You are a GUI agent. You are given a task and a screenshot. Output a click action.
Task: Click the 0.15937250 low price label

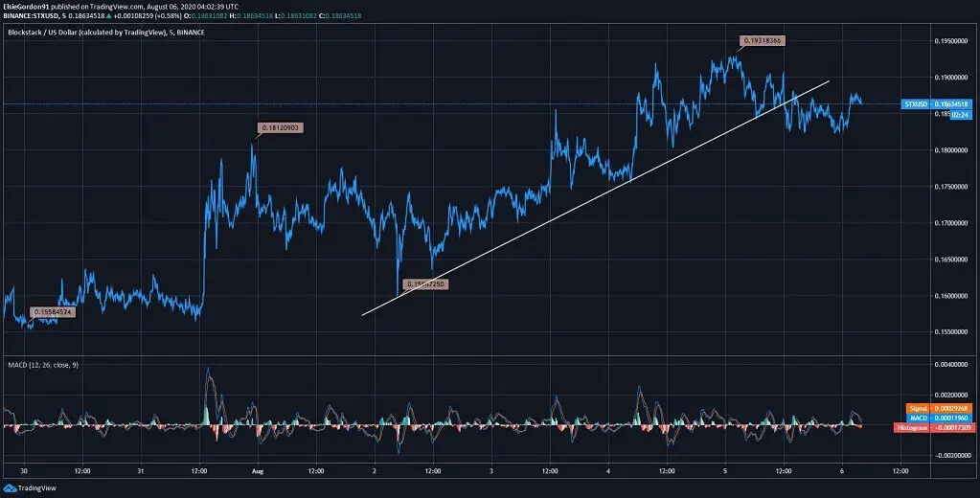click(427, 284)
